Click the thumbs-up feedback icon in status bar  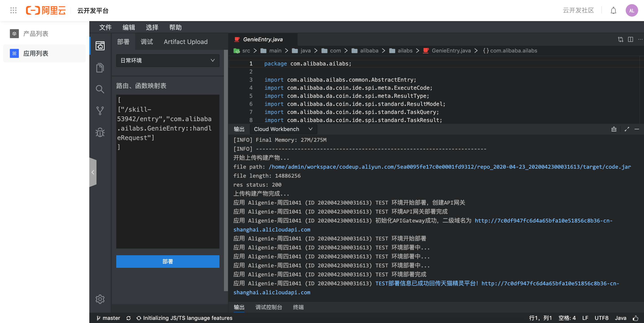(635, 318)
